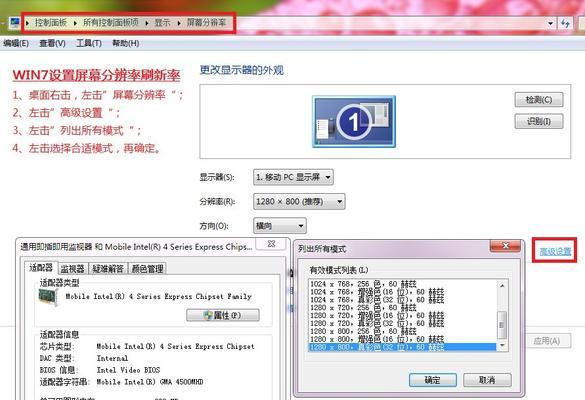Click the adapter card icon under 适配器类型

pyautogui.click(x=48, y=298)
